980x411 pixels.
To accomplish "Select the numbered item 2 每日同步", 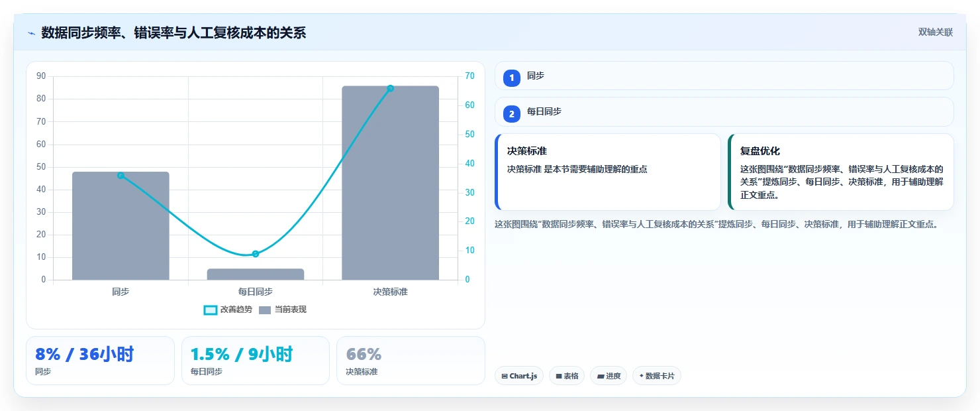I will pyautogui.click(x=724, y=112).
